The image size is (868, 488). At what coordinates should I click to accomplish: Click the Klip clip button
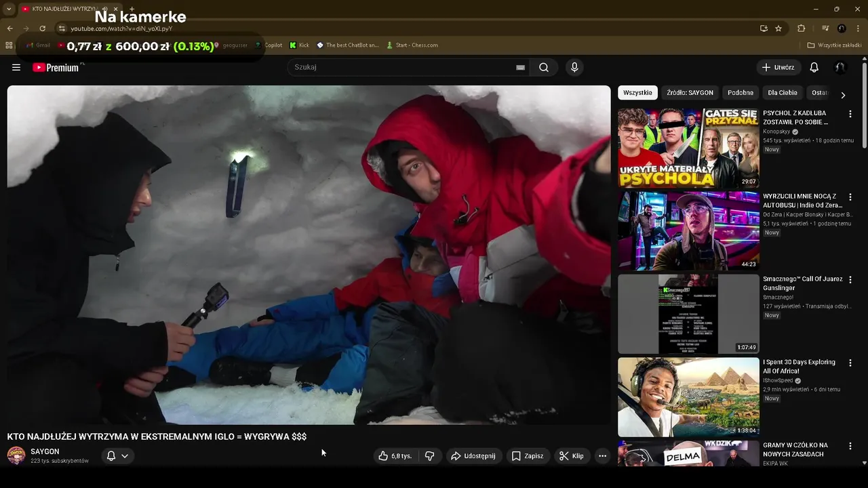tap(571, 456)
